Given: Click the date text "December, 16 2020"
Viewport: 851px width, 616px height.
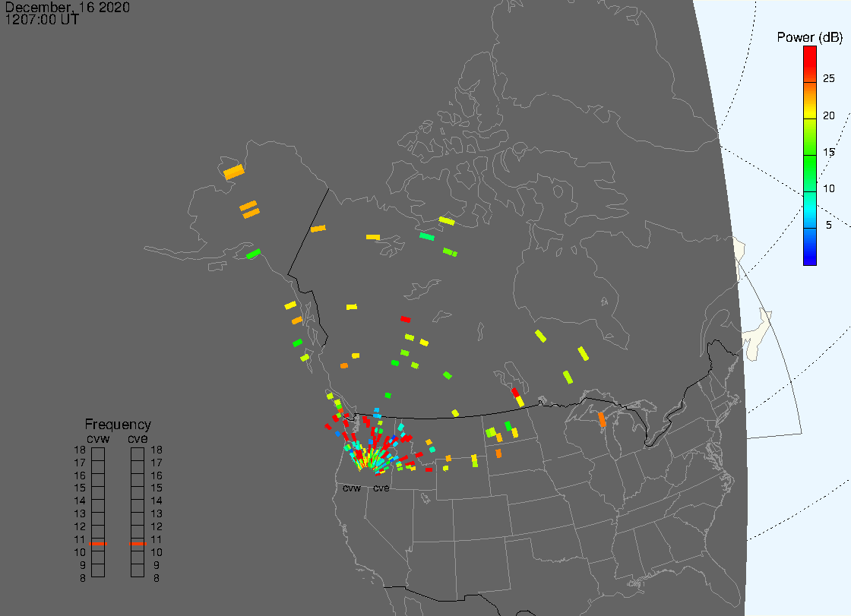Looking at the screenshot, I should point(68,7).
